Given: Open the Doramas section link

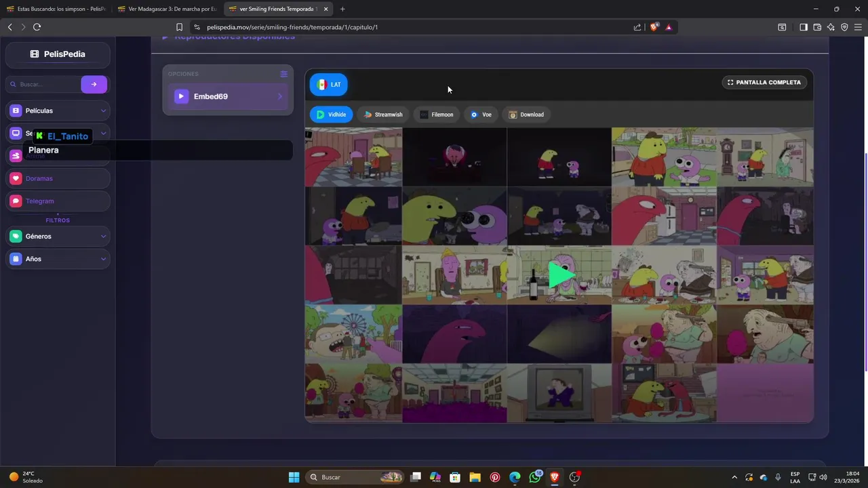Looking at the screenshot, I should click(58, 178).
